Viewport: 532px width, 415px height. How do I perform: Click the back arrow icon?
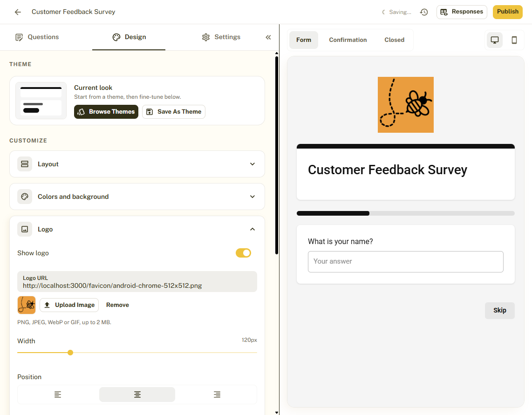(x=18, y=12)
